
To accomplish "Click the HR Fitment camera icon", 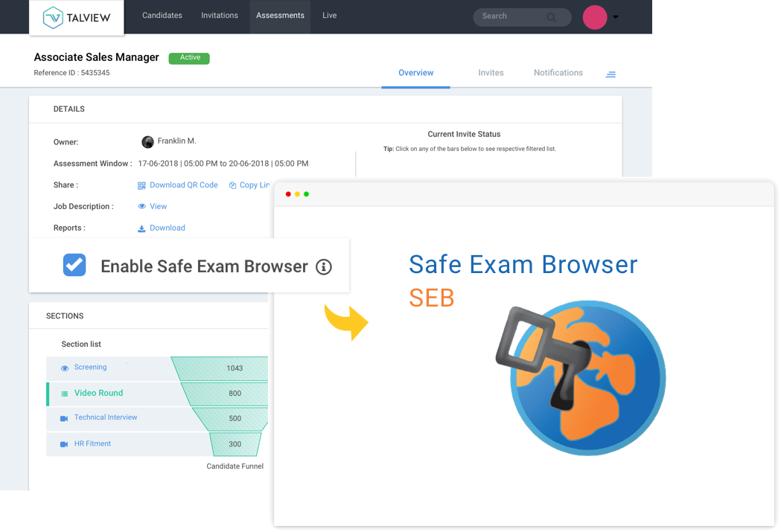I will click(64, 444).
